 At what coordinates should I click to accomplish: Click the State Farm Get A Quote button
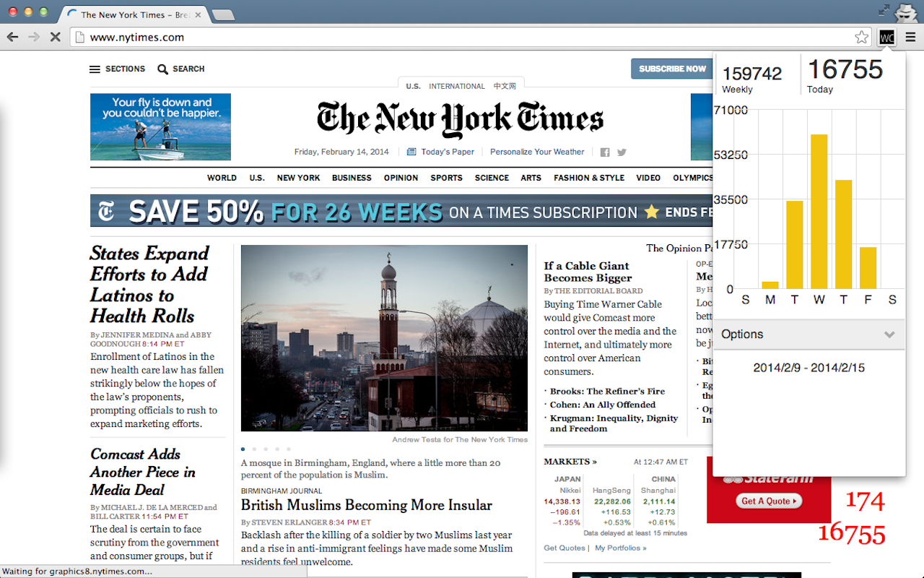coord(770,501)
